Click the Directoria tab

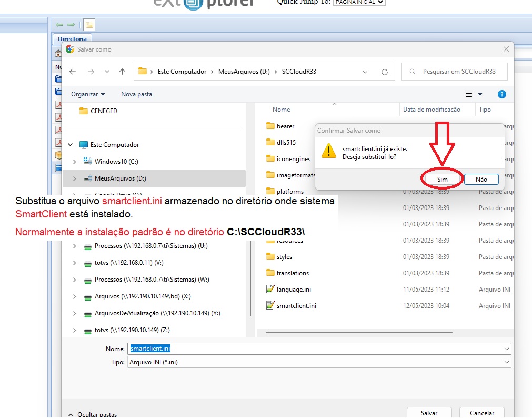pyautogui.click(x=72, y=39)
